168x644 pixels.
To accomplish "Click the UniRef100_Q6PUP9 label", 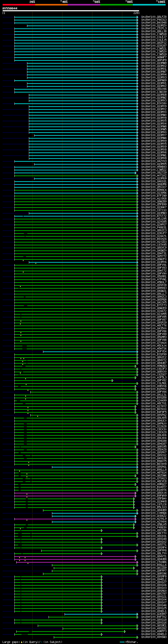I will tap(154, 60).
